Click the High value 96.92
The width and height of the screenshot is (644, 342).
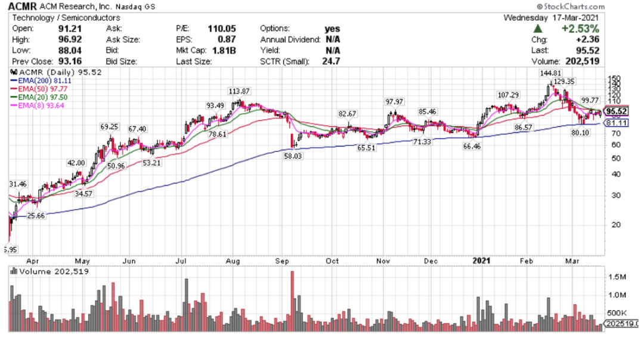pos(70,39)
